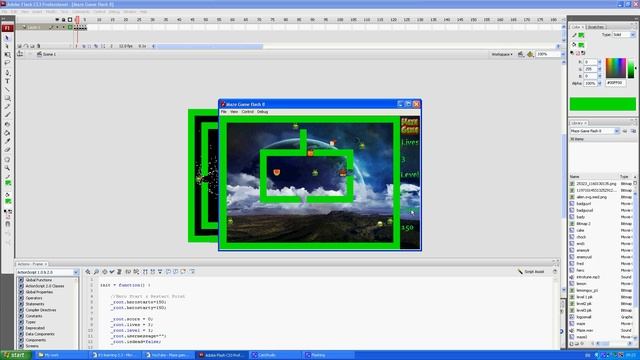
Task: Click the Windows Start button
Action: (x=15, y=355)
